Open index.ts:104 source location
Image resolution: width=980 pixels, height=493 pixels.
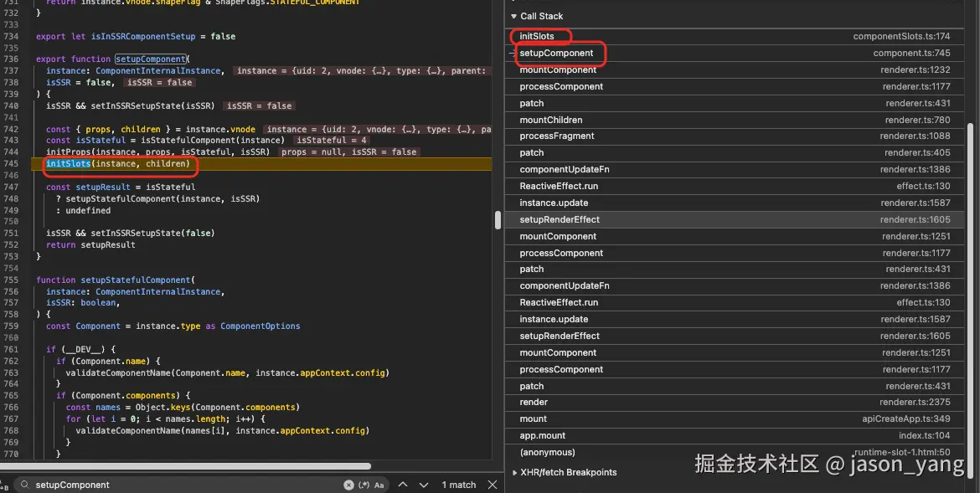925,435
